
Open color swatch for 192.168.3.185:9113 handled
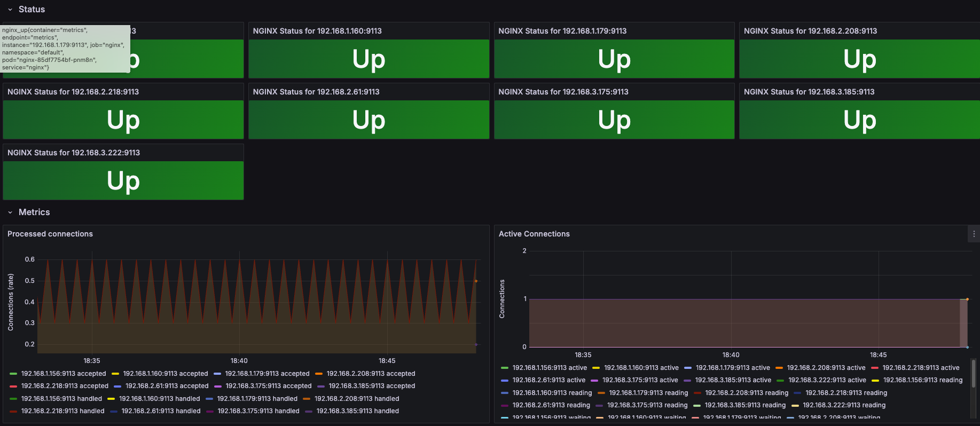pos(309,411)
